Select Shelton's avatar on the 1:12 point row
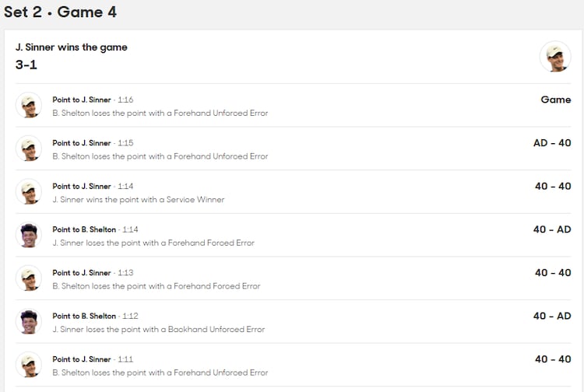Viewport: 584px width, 392px height. point(29,322)
